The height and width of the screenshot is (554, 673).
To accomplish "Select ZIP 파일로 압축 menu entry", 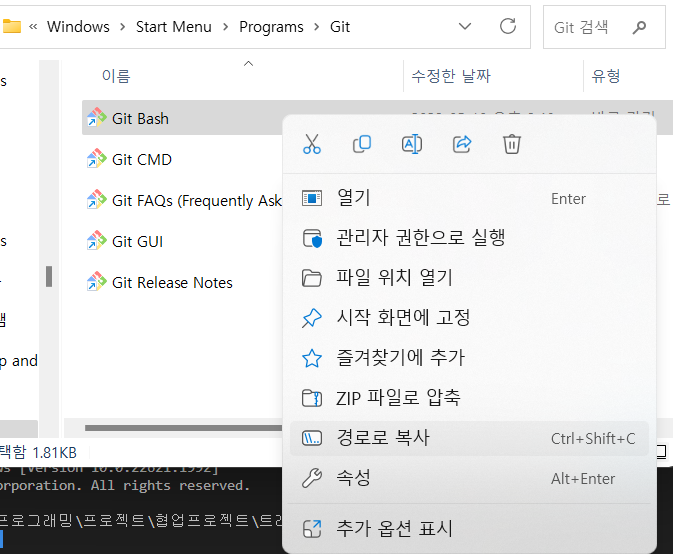I will point(469,397).
